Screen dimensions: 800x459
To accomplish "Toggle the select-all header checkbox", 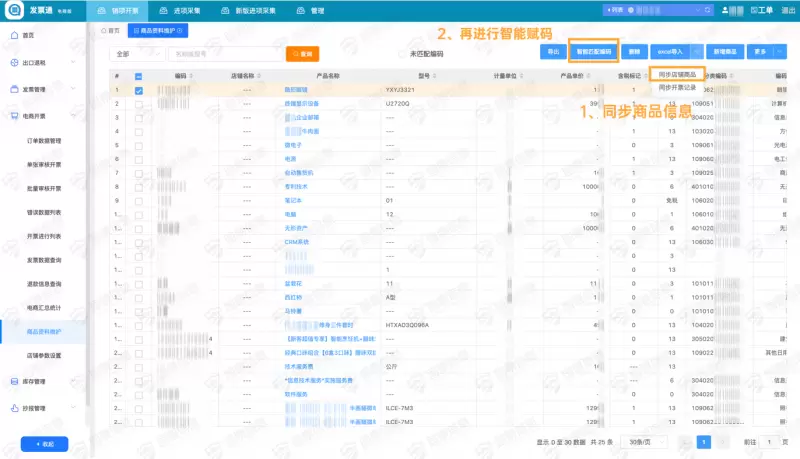I will click(138, 76).
